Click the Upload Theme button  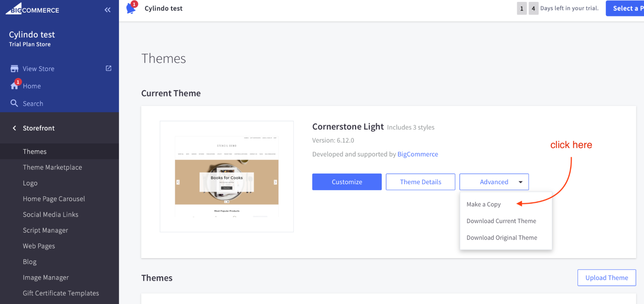click(x=607, y=278)
